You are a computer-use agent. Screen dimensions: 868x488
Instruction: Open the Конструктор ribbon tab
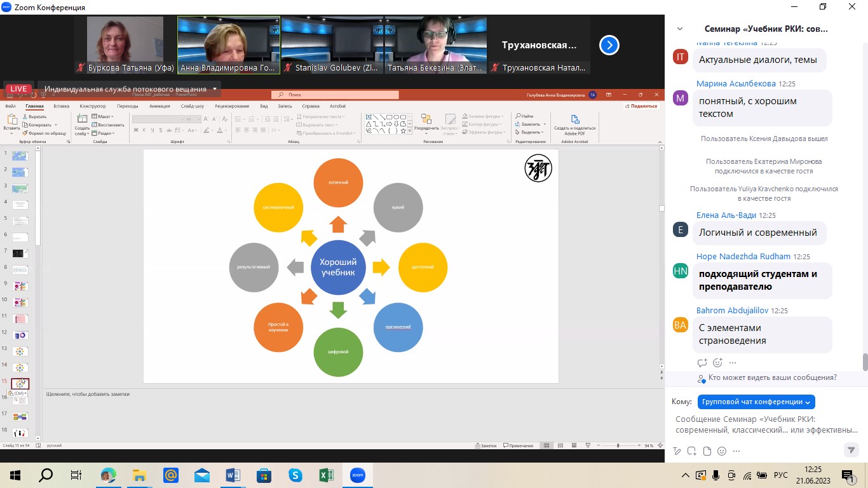coord(93,106)
